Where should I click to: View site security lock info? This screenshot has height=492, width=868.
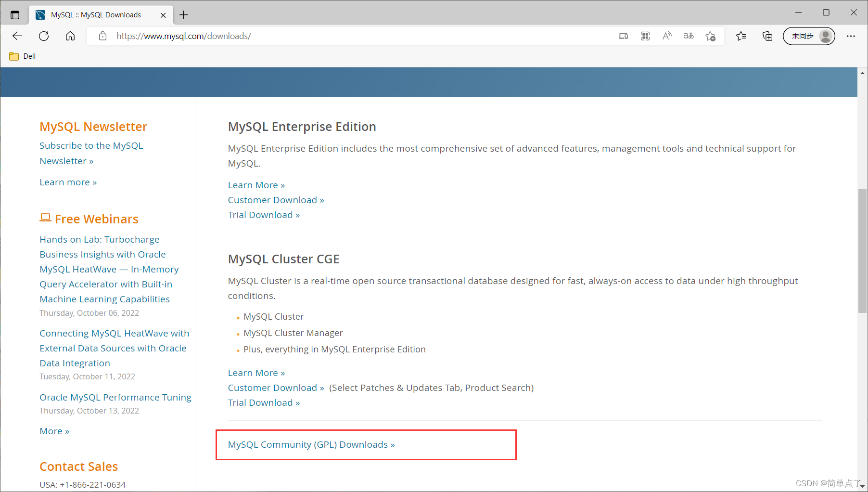[102, 36]
